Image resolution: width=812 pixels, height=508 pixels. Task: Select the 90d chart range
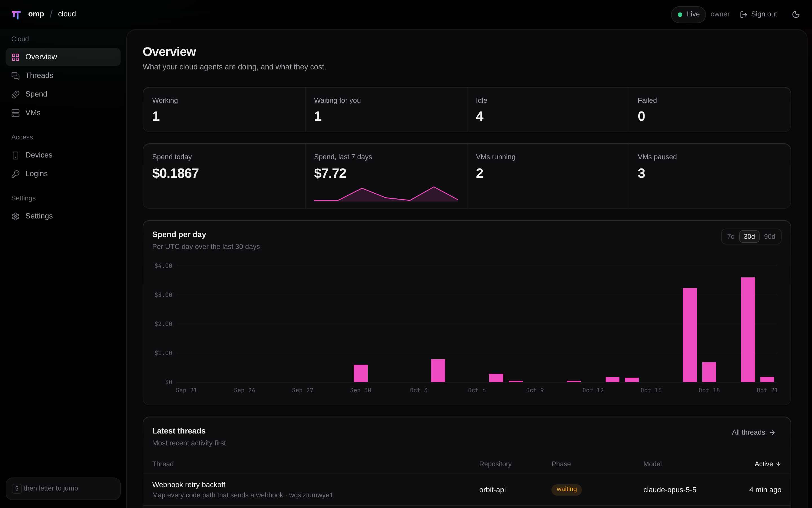(x=769, y=237)
